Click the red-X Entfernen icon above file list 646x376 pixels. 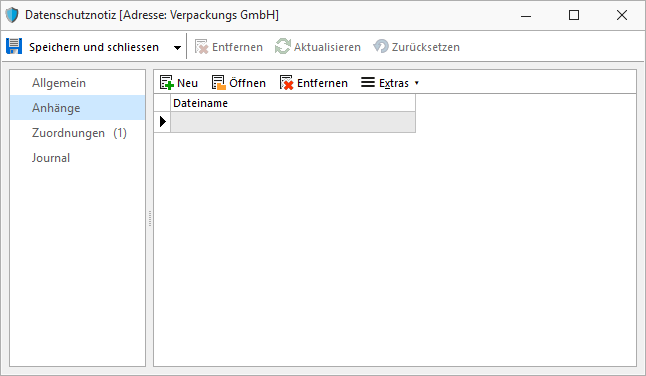[286, 83]
